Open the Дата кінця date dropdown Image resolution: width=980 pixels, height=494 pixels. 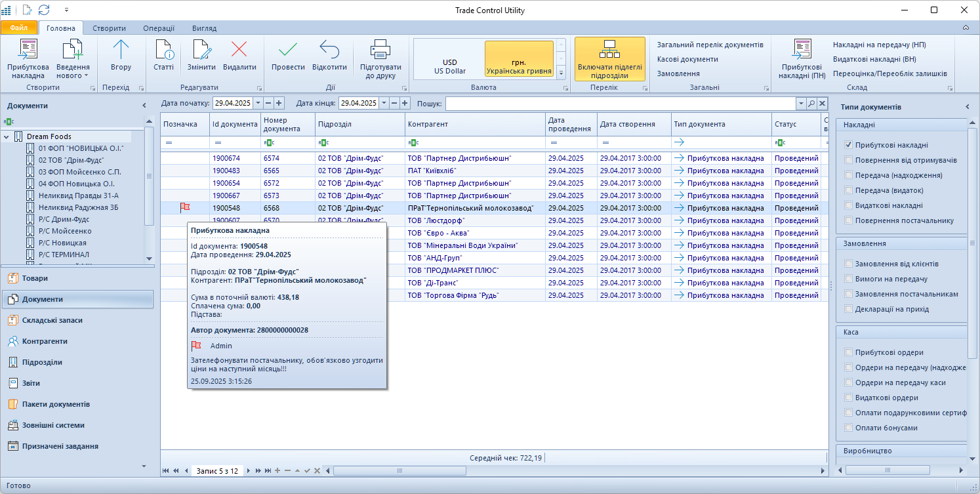[x=384, y=103]
